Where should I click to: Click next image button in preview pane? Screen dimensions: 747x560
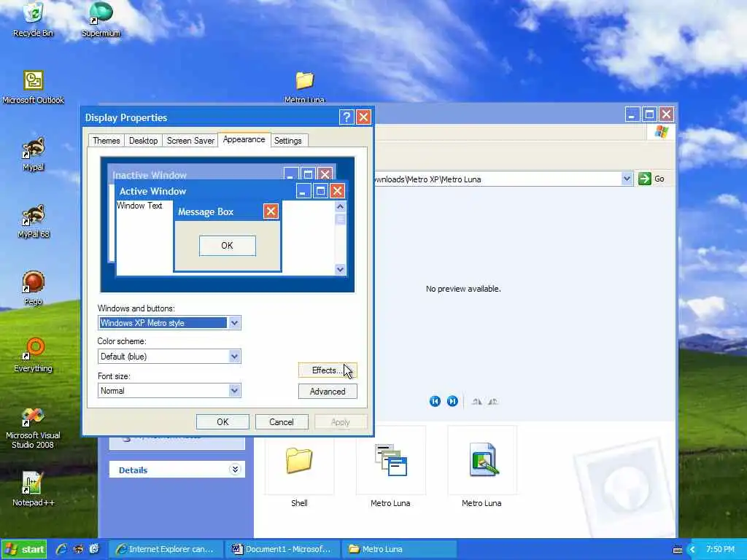[452, 402]
